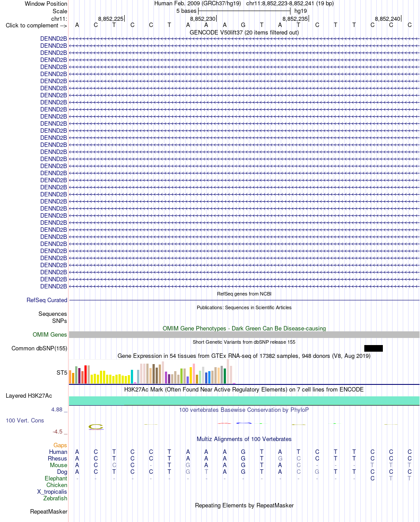Select the Rhesus species row label
The width and height of the screenshot is (420, 522).
pos(57,458)
